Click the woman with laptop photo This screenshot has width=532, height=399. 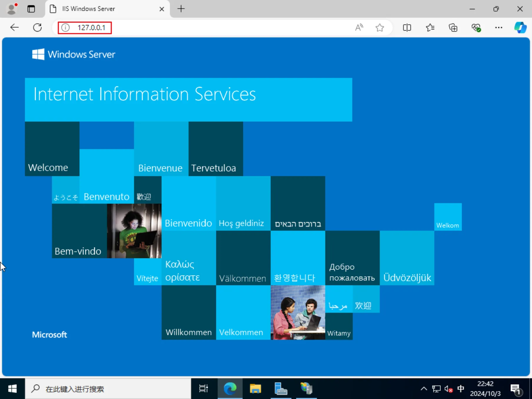[134, 231]
